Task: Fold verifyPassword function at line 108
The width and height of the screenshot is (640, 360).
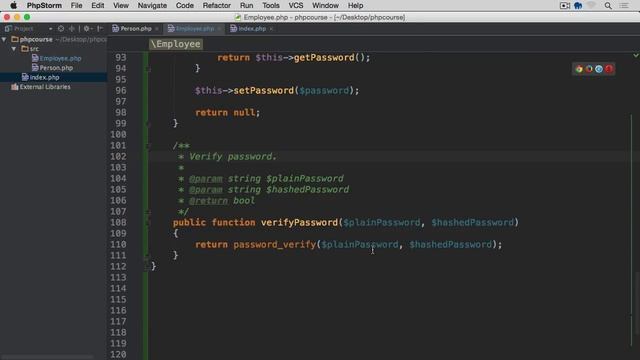Action: coord(149,222)
